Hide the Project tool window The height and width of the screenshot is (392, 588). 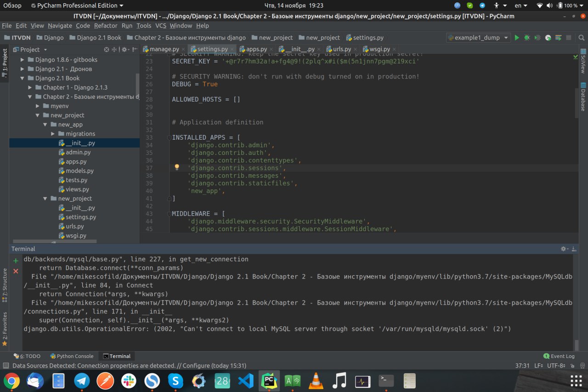coord(134,49)
